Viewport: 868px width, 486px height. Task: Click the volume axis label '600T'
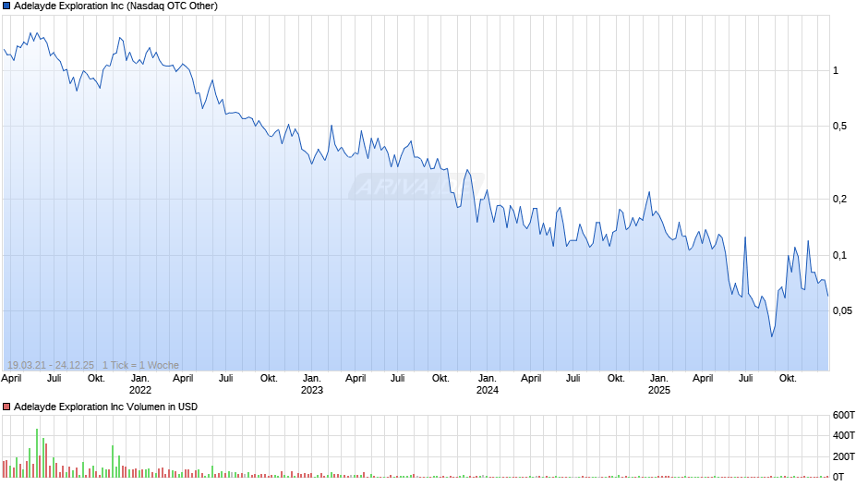[x=844, y=415]
